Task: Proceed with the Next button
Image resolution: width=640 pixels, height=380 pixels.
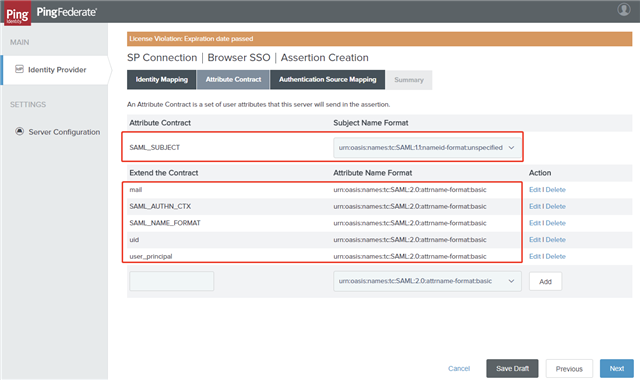Action: pyautogui.click(x=617, y=369)
